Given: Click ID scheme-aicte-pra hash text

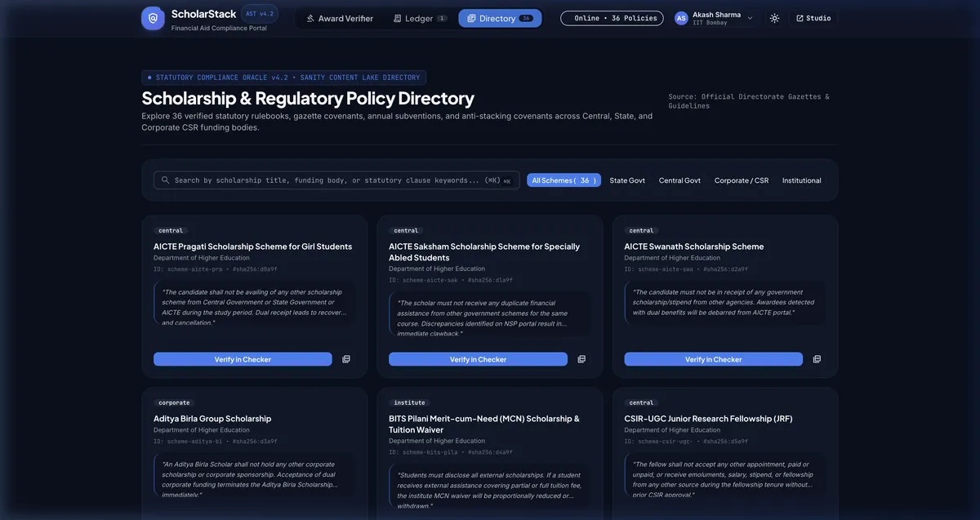Looking at the screenshot, I should point(216,269).
